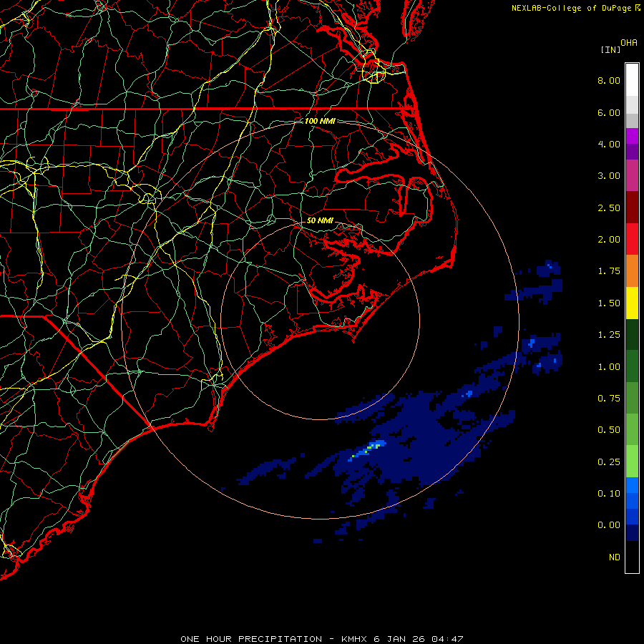Click the yellow 1.50 legend swatch
This screenshot has width=644, height=644.
coord(632,303)
